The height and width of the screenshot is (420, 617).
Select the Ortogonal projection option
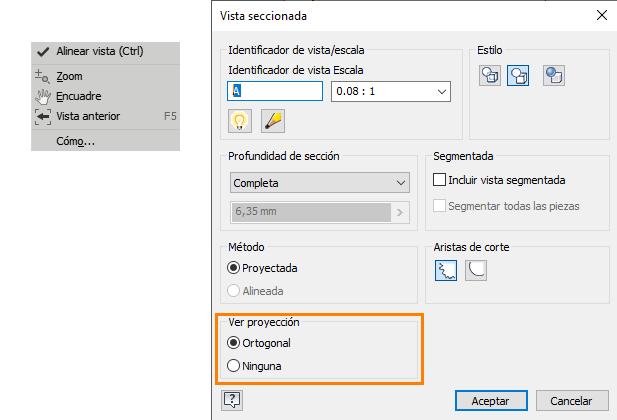[x=235, y=343]
